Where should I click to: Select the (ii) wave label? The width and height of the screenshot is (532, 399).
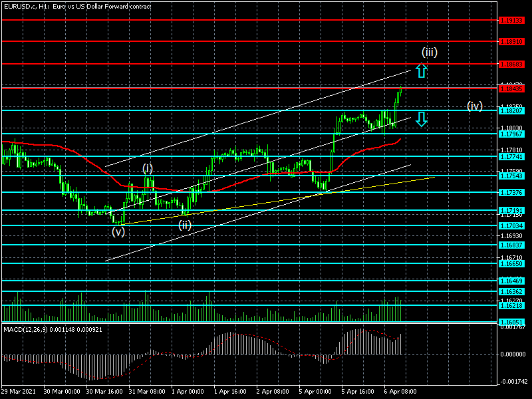185,225
